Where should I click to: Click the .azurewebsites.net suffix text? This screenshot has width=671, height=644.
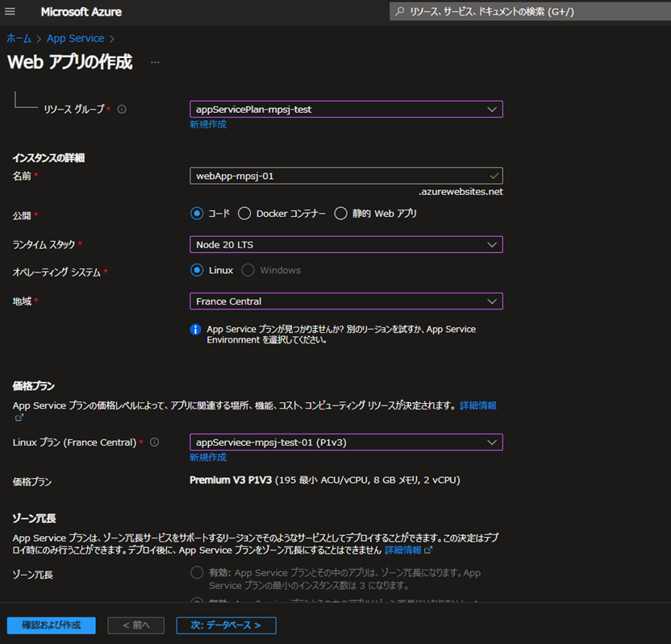click(x=461, y=192)
